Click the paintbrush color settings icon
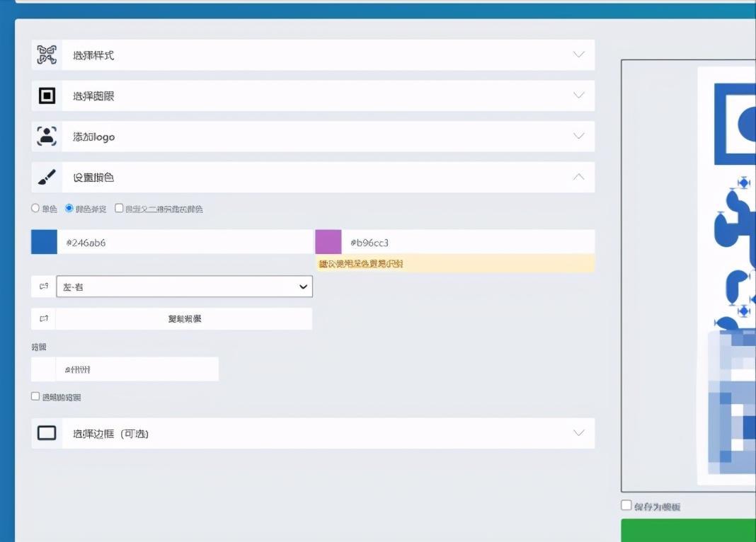Image resolution: width=756 pixels, height=542 pixels. (x=47, y=178)
